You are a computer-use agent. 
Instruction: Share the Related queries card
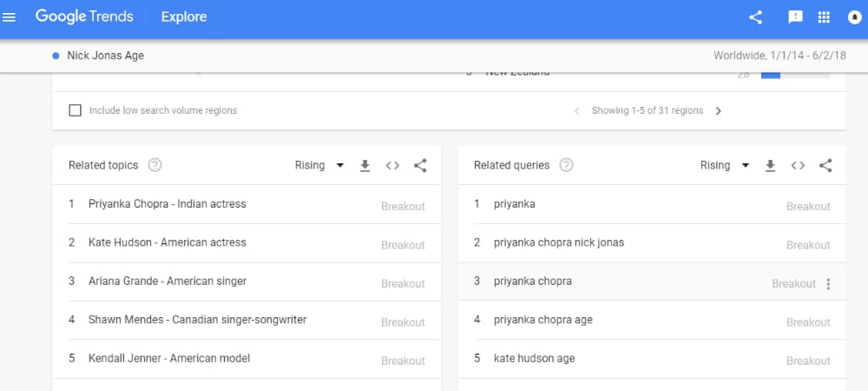point(825,165)
